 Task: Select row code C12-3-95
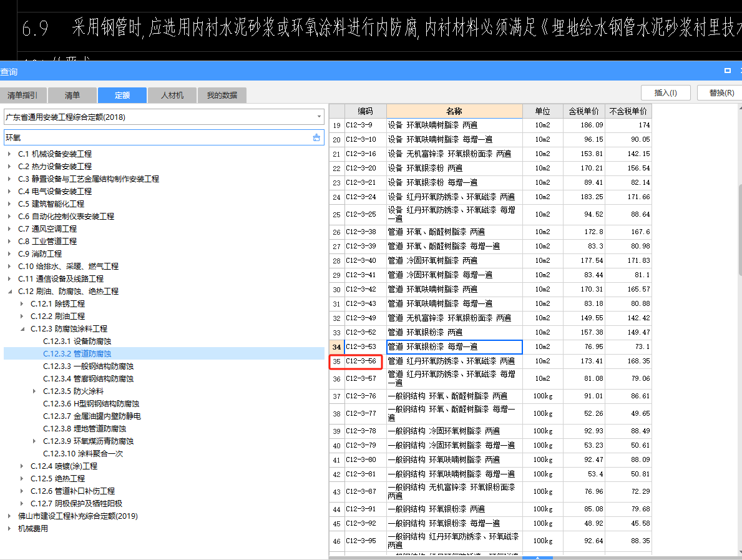pos(365,541)
